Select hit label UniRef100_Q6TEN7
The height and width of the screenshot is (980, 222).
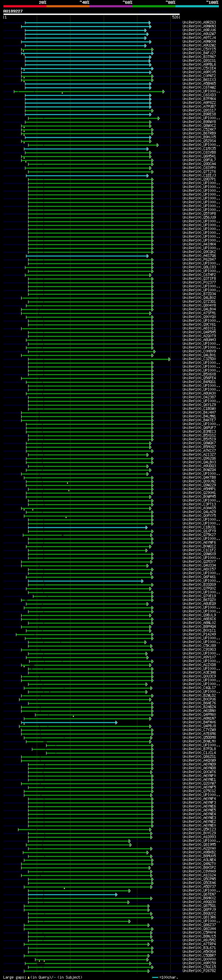pos(199,894)
